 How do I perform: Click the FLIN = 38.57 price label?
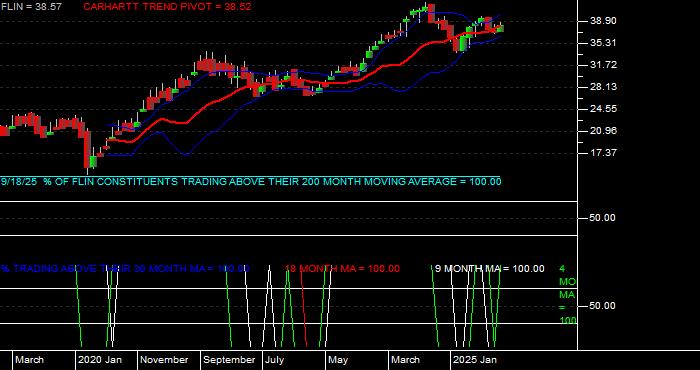pyautogui.click(x=31, y=7)
